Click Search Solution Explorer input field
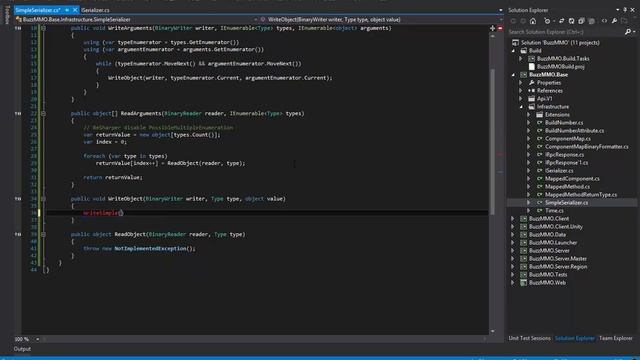The image size is (640, 360). tap(566, 32)
